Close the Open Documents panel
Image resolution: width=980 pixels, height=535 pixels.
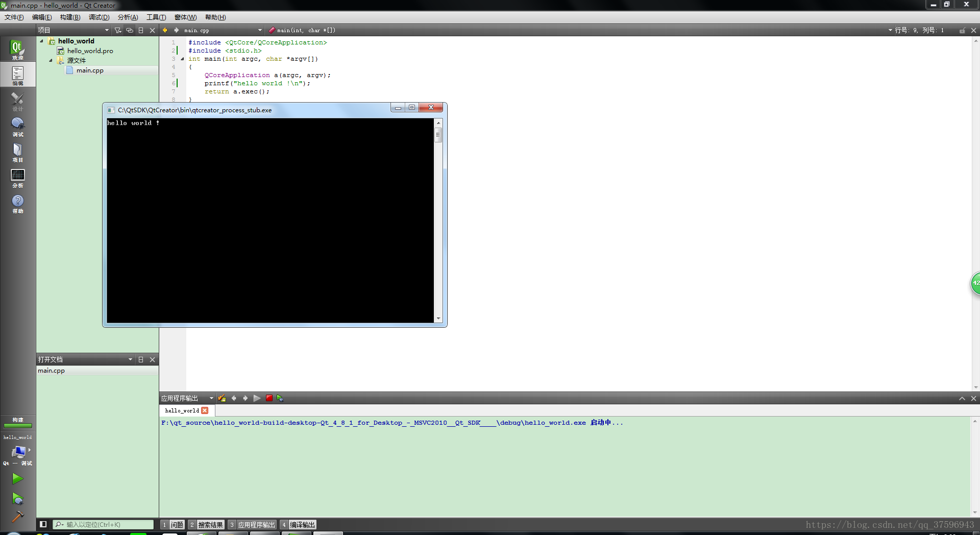pyautogui.click(x=152, y=359)
